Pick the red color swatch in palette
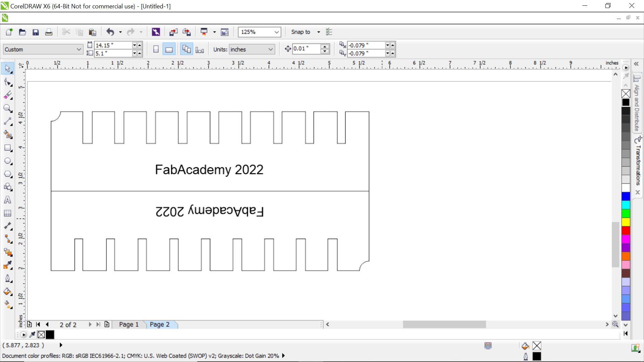 (626, 231)
